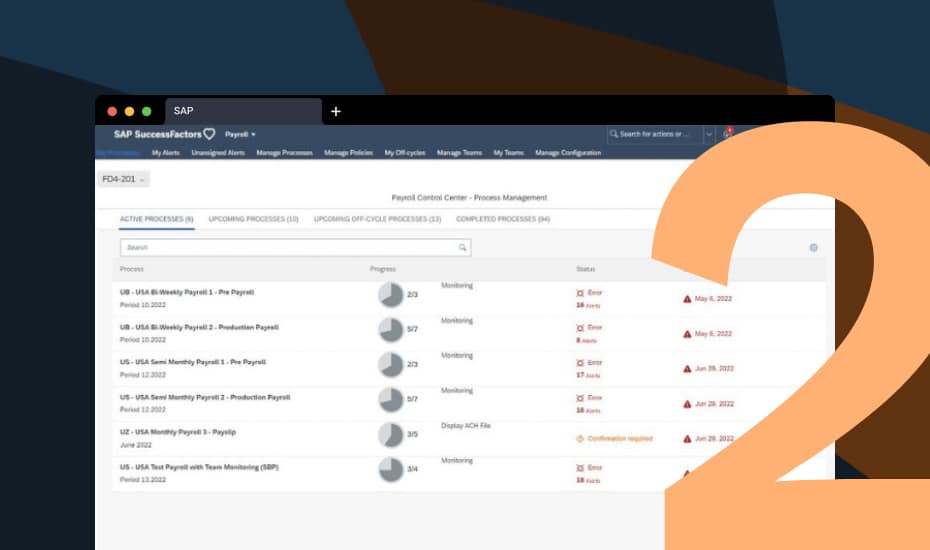The height and width of the screenshot is (550, 930).
Task: Click 'Payroll Control Center - Process Management' title
Action: coord(469,198)
